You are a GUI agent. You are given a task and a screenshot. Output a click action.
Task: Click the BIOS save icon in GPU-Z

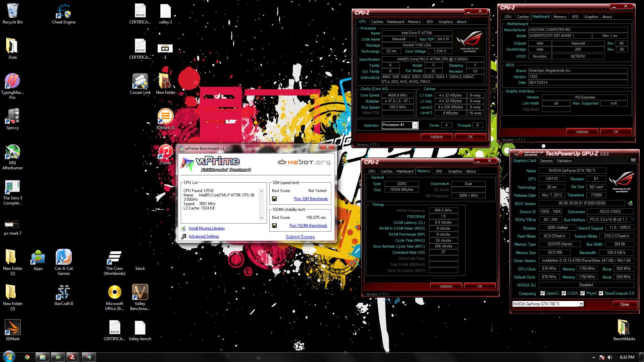coord(630,203)
